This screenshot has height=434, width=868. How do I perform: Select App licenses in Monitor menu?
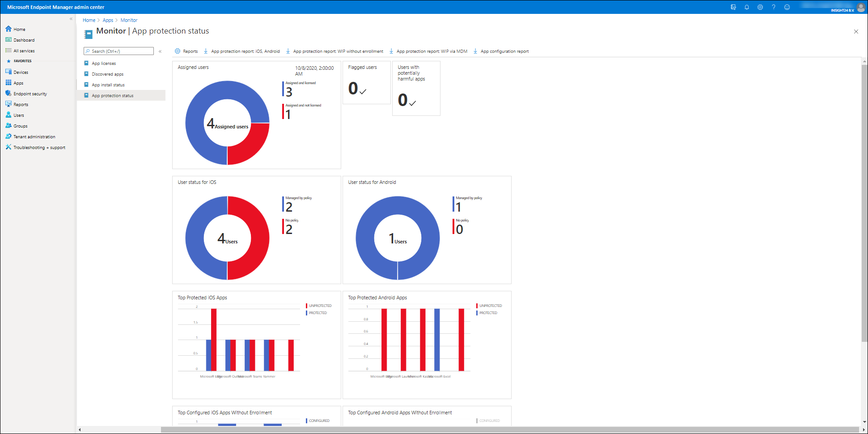point(104,64)
